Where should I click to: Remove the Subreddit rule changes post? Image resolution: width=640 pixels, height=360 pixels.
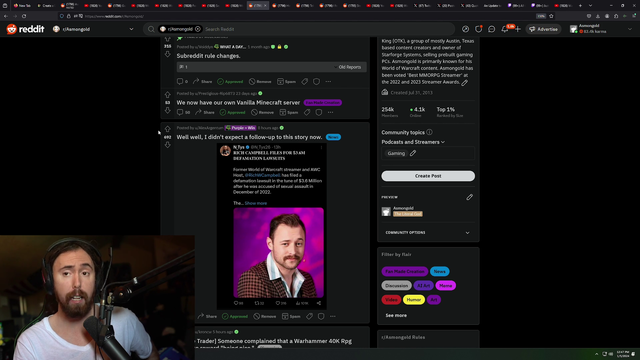[260, 82]
